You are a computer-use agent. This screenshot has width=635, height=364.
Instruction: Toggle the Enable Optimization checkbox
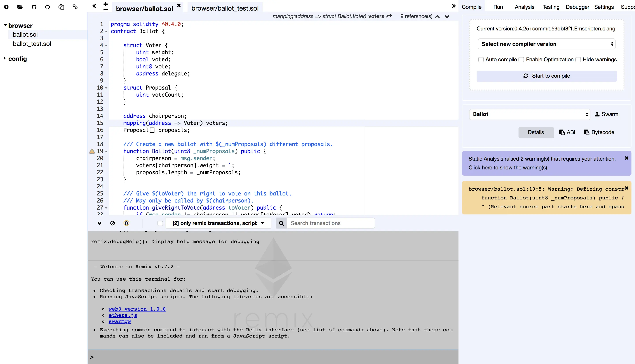[x=521, y=60]
